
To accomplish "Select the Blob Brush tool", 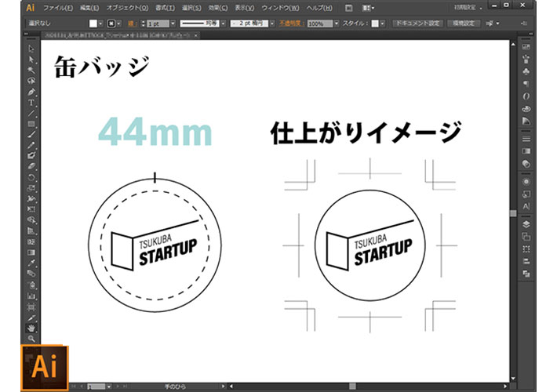I will pyautogui.click(x=31, y=155).
